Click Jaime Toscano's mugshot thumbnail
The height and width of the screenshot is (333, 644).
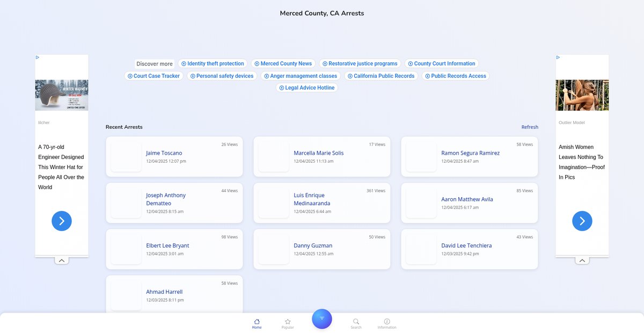point(126,157)
